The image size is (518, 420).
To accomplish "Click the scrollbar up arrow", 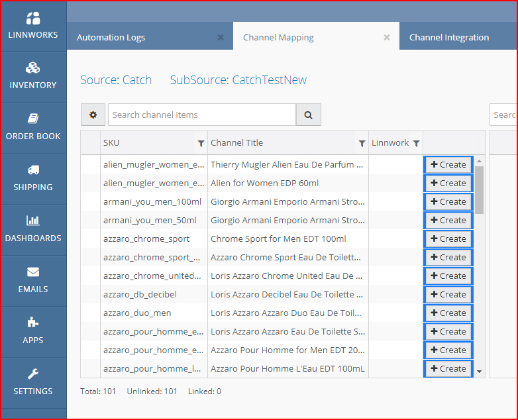I will (479, 161).
